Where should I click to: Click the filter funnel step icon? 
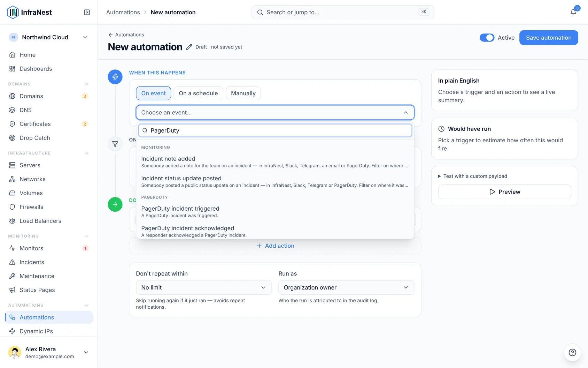(x=115, y=144)
